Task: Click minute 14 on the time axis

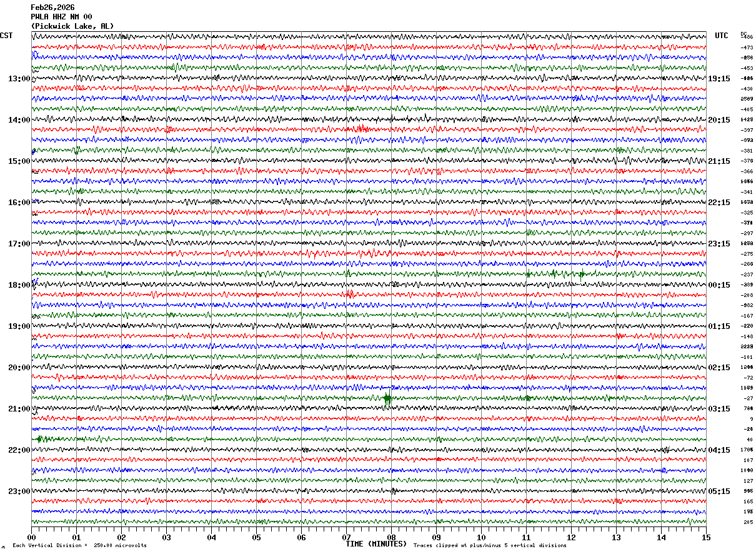Action: [661, 537]
